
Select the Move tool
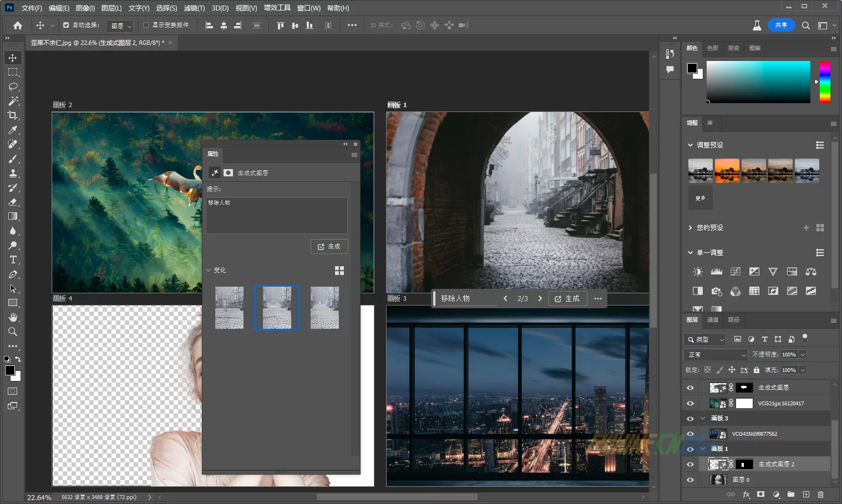(13, 58)
